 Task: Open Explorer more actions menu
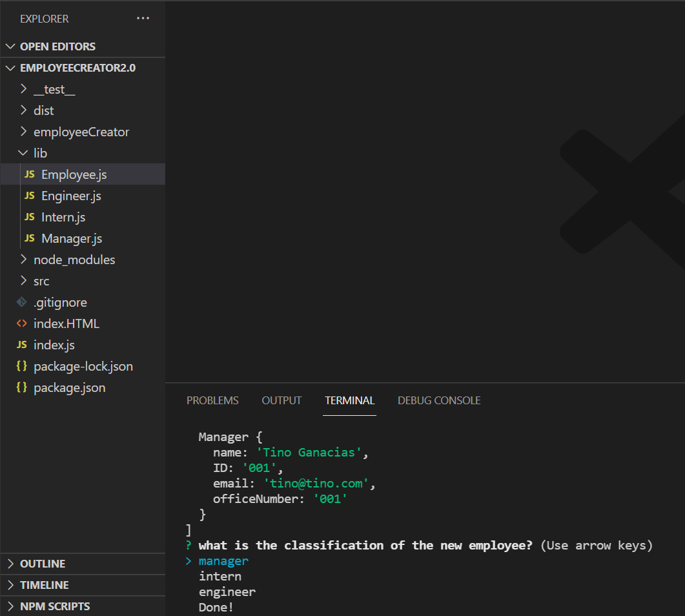click(143, 19)
